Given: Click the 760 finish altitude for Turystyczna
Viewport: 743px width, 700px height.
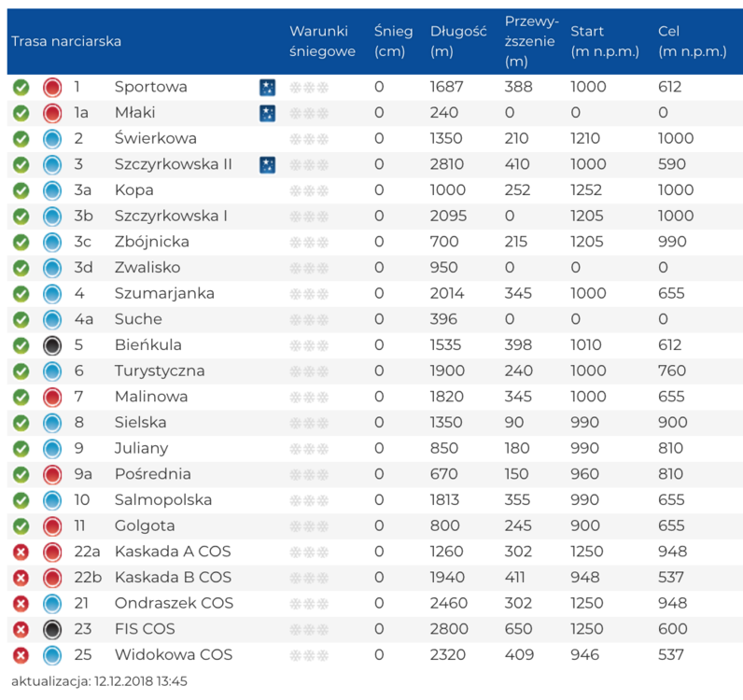Looking at the screenshot, I should (x=672, y=371).
